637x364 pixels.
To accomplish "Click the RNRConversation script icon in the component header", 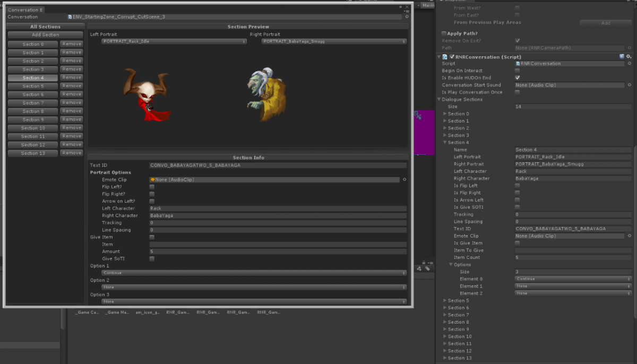I will click(x=445, y=57).
